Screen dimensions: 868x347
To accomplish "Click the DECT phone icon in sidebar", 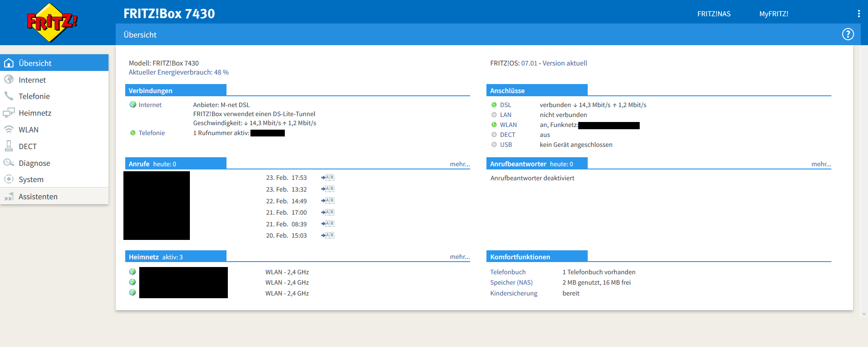I will (x=9, y=146).
